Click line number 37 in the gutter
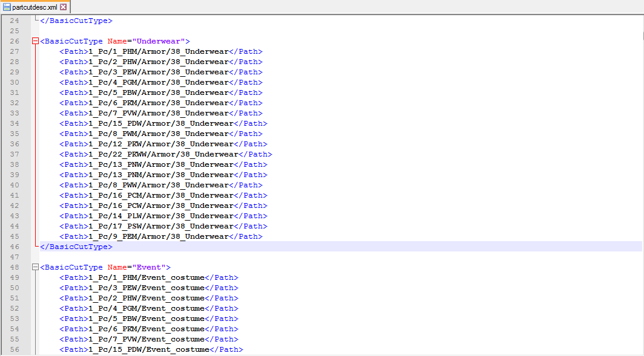The height and width of the screenshot is (356, 644). 15,154
